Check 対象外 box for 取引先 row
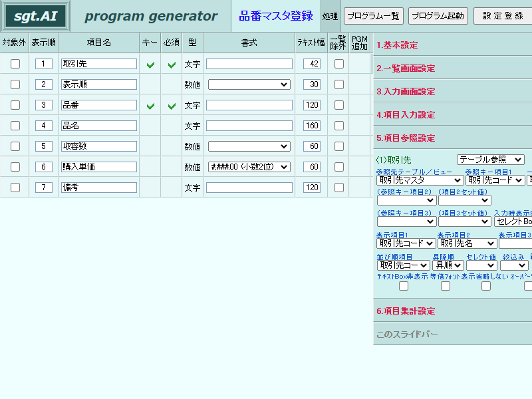The image size is (532, 399). pyautogui.click(x=15, y=64)
